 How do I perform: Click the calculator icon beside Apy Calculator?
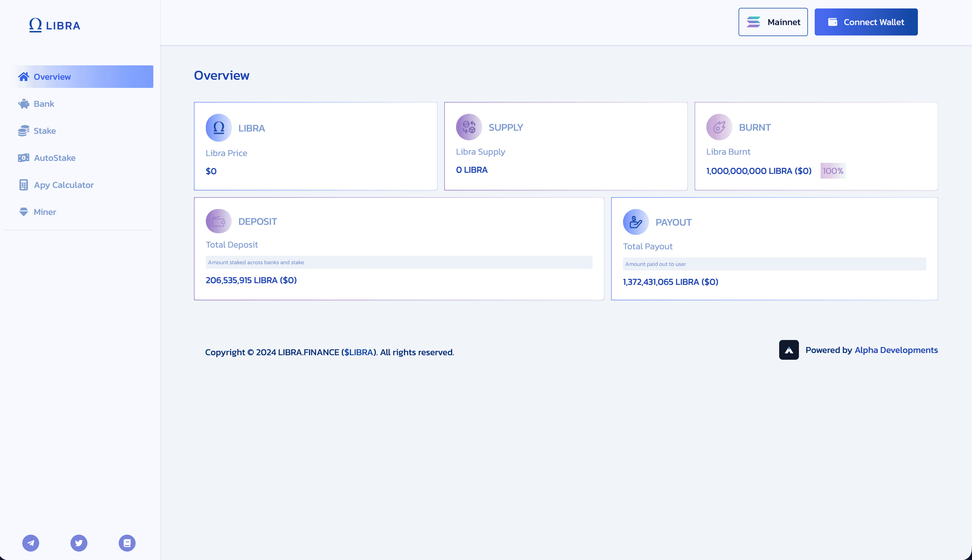[24, 185]
